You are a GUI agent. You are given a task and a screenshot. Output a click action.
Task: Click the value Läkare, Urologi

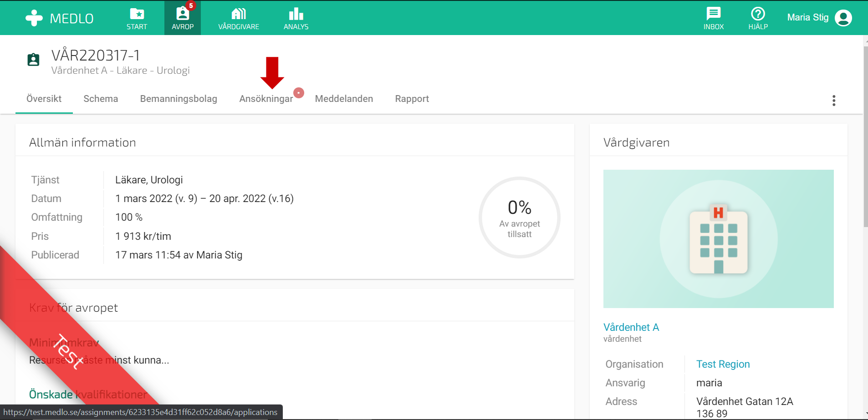coord(149,180)
